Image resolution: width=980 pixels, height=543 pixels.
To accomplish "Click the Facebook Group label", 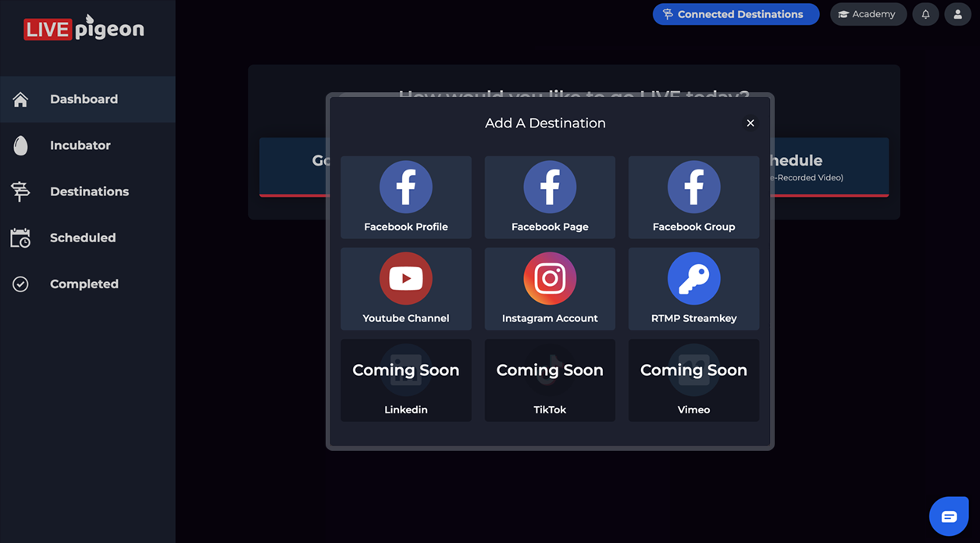I will pyautogui.click(x=693, y=227).
